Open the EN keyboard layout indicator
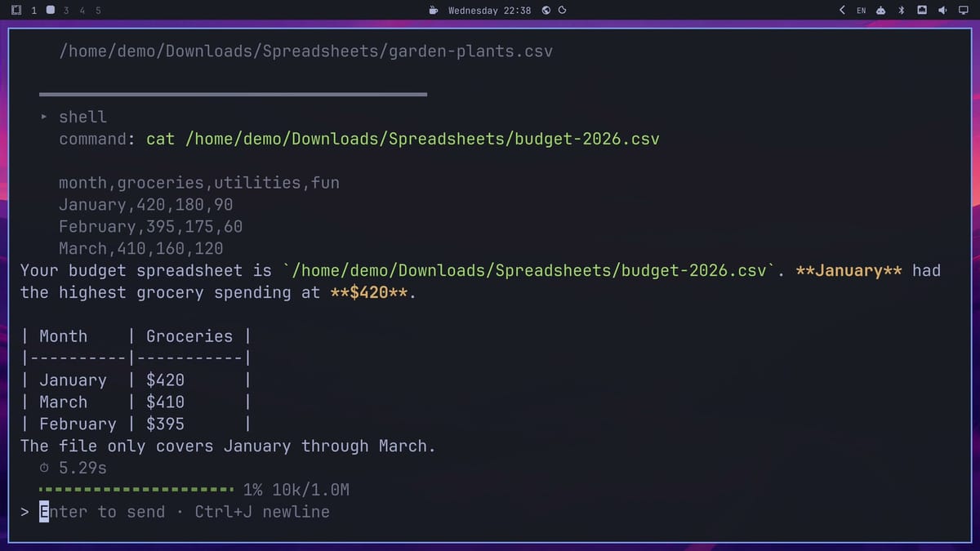 coord(861,11)
